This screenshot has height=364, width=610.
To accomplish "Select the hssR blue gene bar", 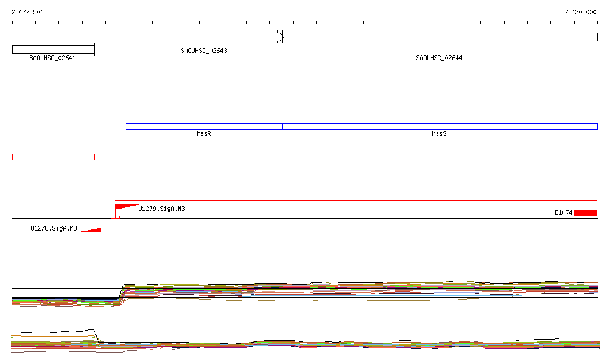I will (x=204, y=126).
